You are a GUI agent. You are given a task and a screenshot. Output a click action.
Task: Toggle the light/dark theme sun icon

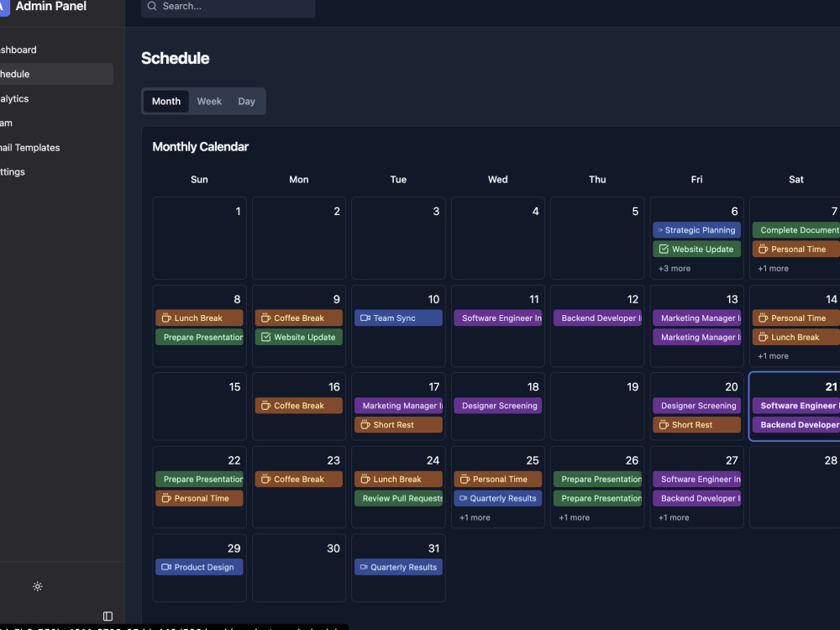click(38, 586)
